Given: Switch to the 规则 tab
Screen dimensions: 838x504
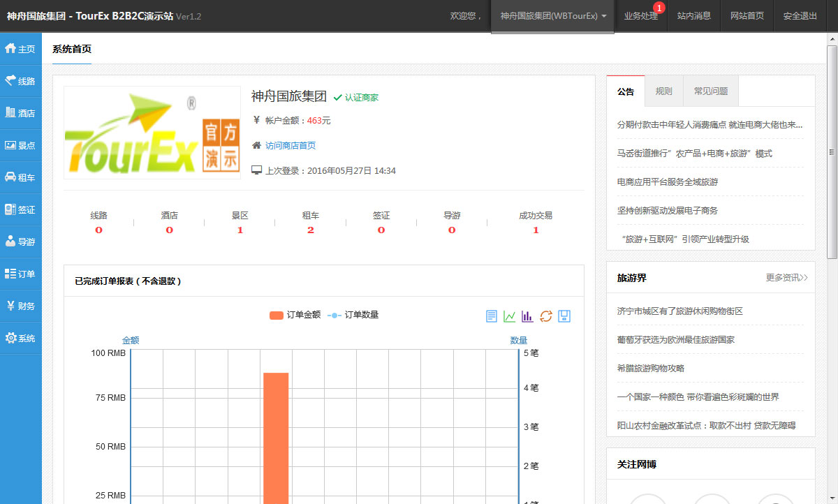Looking at the screenshot, I should coord(664,91).
